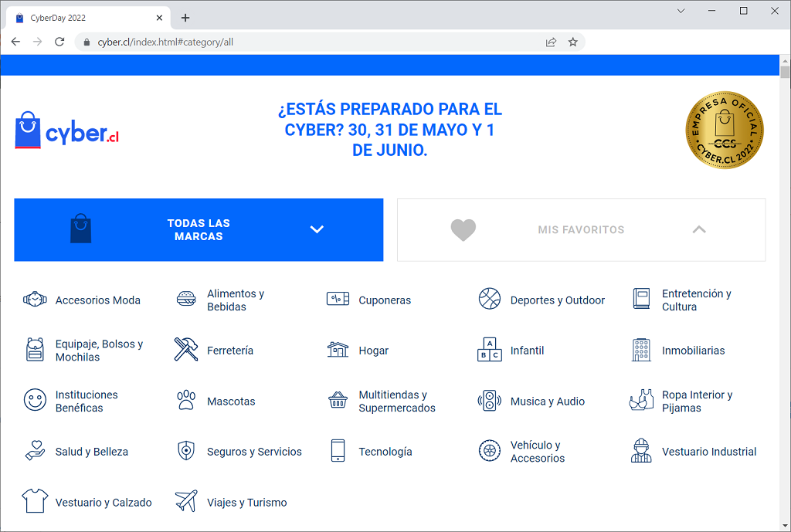
Task: Select the Alimentos y Bebidas burger icon
Action: tap(186, 300)
